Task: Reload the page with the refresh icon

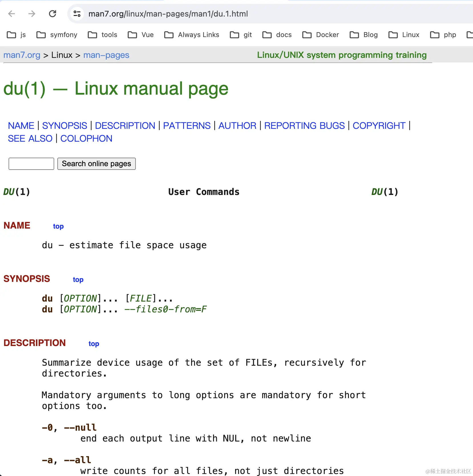Action: pos(52,14)
